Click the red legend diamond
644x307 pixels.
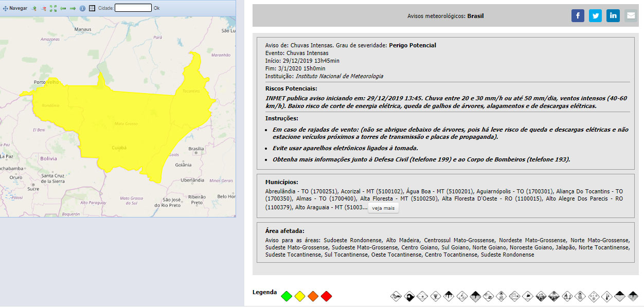327,296
